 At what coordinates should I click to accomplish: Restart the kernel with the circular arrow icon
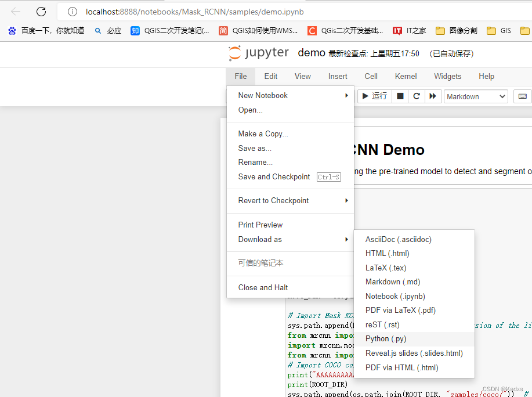[417, 96]
